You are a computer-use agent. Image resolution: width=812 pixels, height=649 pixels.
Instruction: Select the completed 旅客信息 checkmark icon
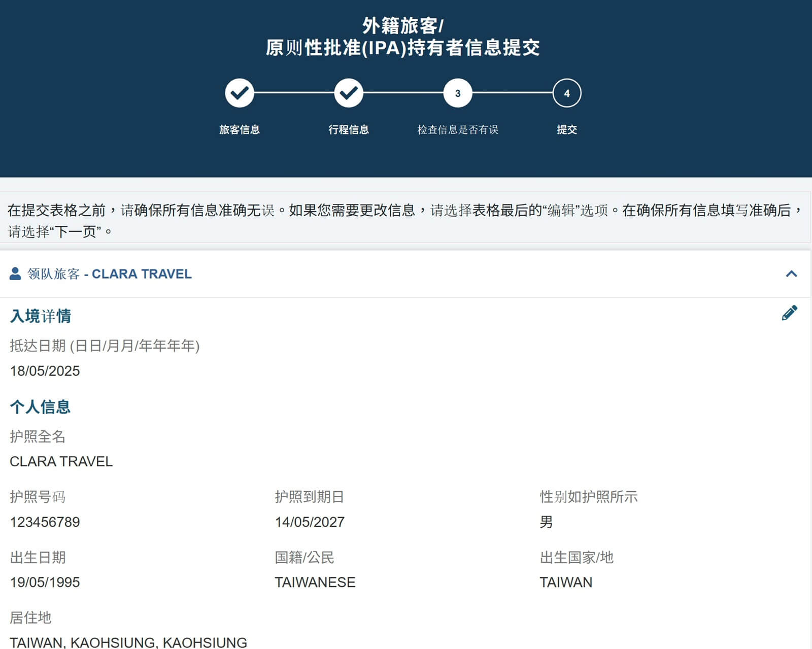tap(239, 92)
